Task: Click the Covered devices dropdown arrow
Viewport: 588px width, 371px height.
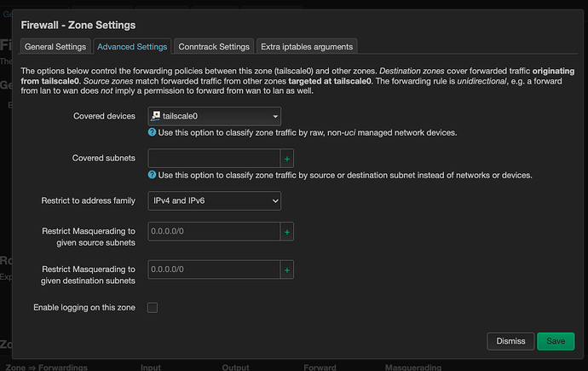Action: pos(275,116)
